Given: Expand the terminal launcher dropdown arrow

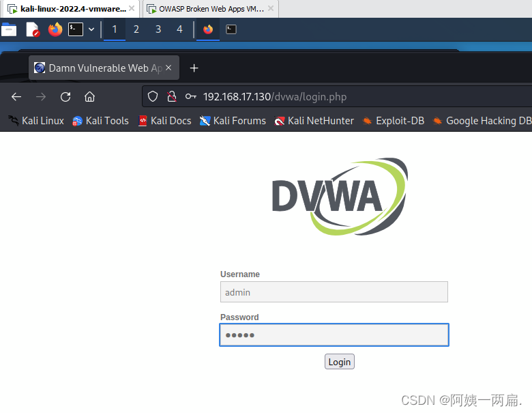Looking at the screenshot, I should coord(91,29).
